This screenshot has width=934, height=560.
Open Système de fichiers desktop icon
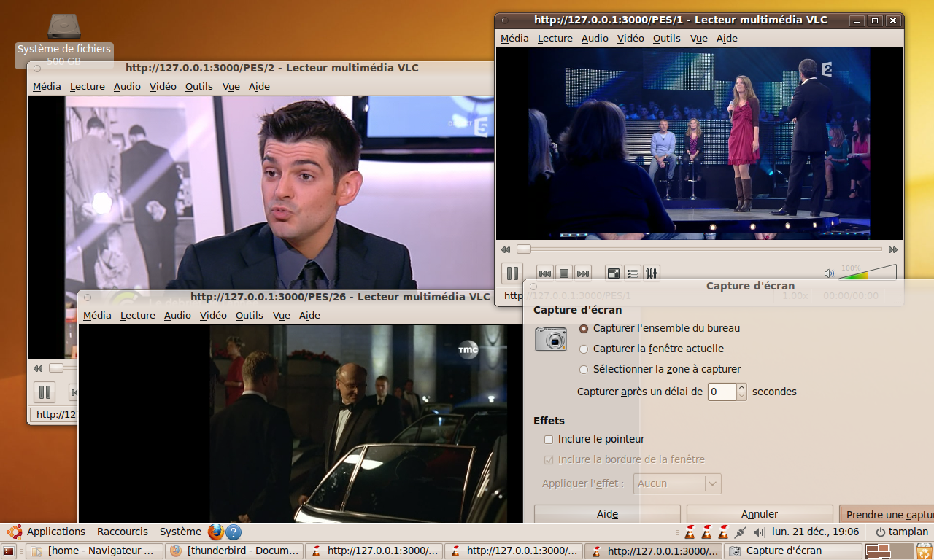click(64, 40)
